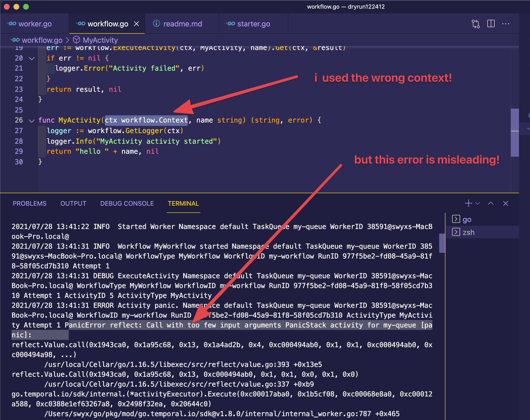The height and width of the screenshot is (420, 530).
Task: Click the Go icon on starter.go tab
Action: click(x=230, y=24)
